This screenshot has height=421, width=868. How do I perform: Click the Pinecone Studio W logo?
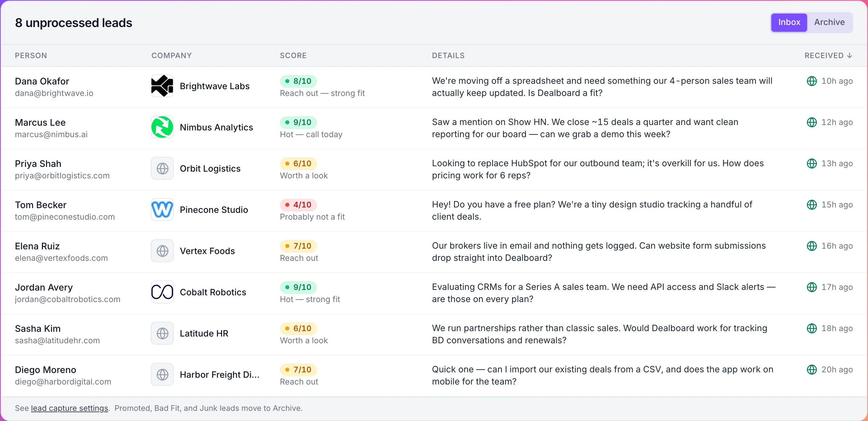pyautogui.click(x=162, y=209)
